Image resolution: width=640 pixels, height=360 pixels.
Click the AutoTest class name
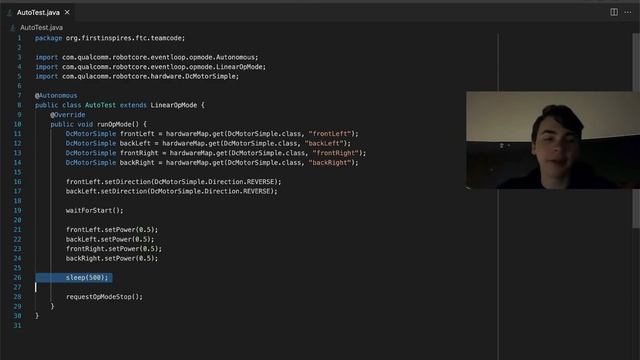tap(100, 105)
